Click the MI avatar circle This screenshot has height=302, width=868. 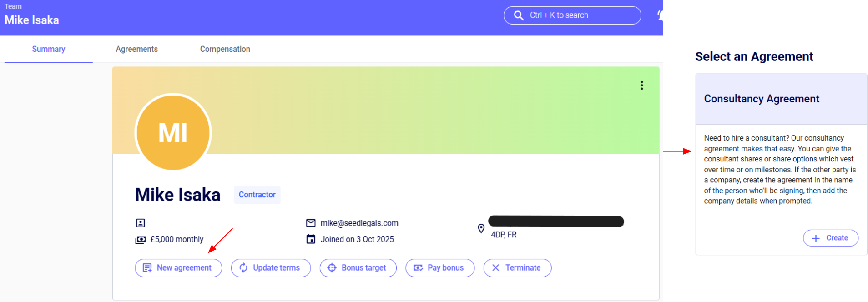(x=173, y=132)
